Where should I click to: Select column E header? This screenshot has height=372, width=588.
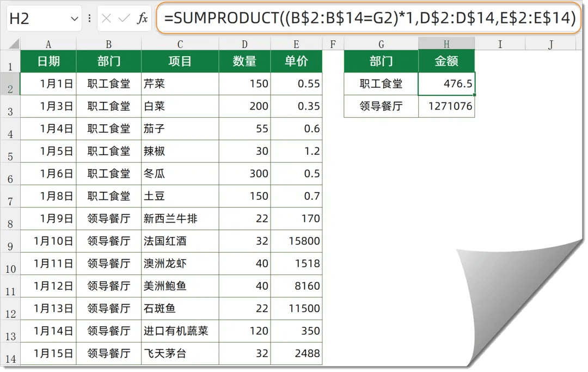pyautogui.click(x=296, y=44)
